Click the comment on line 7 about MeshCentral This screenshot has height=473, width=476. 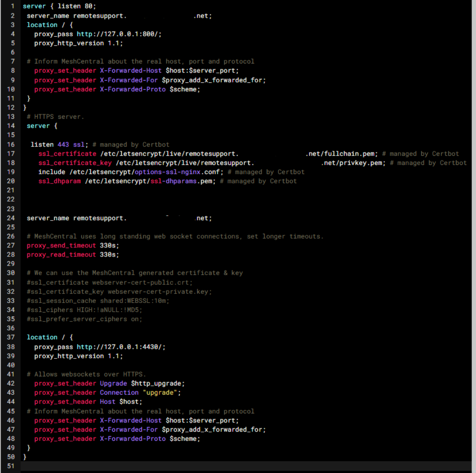[141, 62]
